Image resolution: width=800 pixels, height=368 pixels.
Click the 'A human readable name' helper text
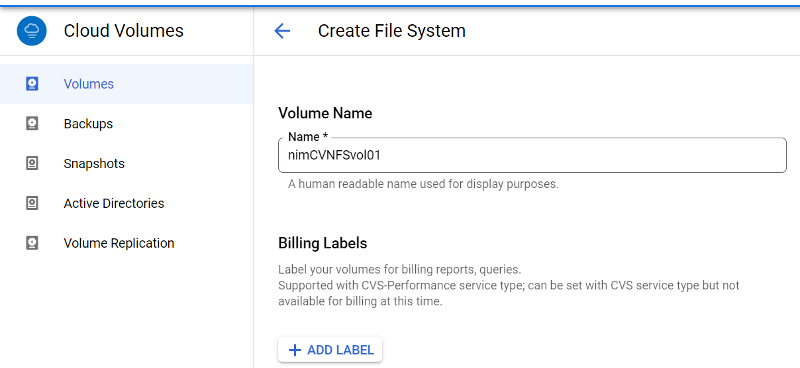coord(423,184)
